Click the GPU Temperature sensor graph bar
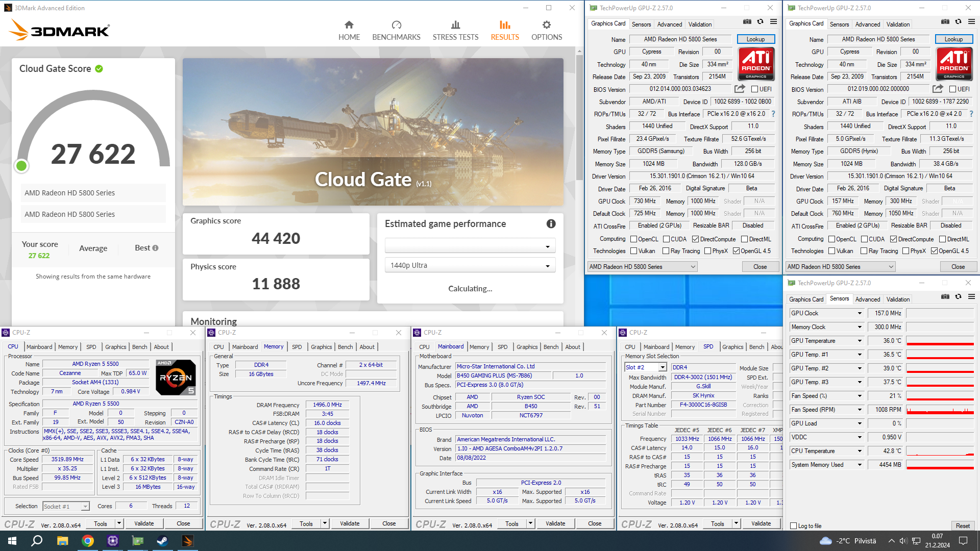980x551 pixels. coord(940,341)
